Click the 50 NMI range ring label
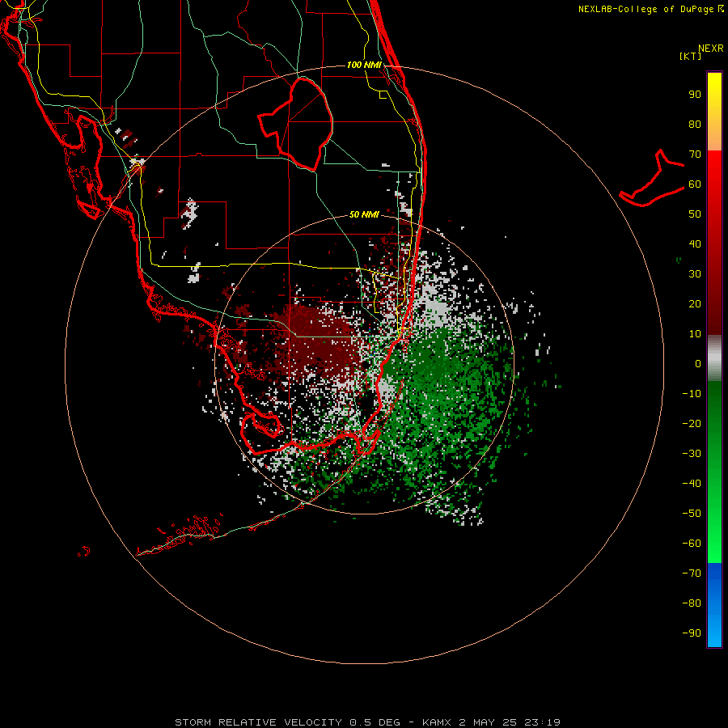The image size is (728, 728). coord(364,214)
